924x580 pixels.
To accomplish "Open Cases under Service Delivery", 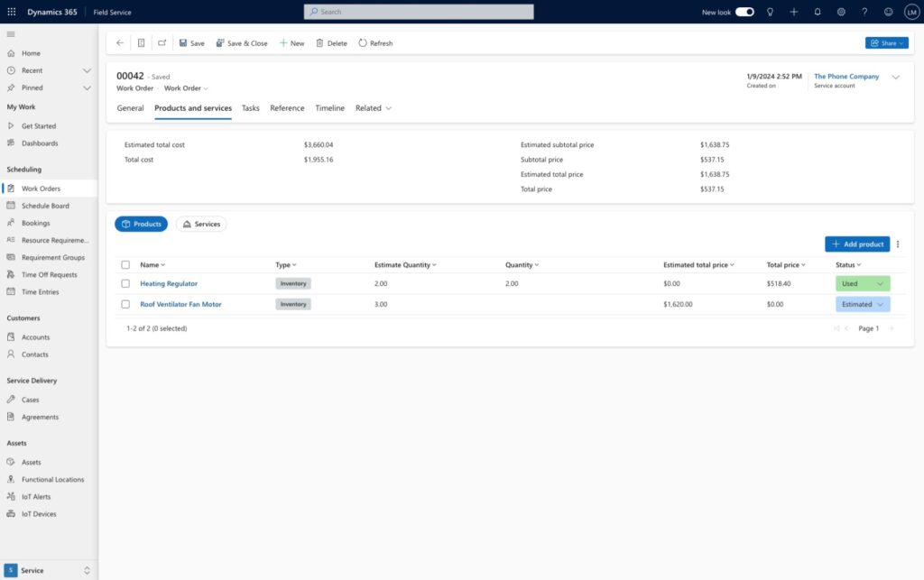I will [x=34, y=399].
